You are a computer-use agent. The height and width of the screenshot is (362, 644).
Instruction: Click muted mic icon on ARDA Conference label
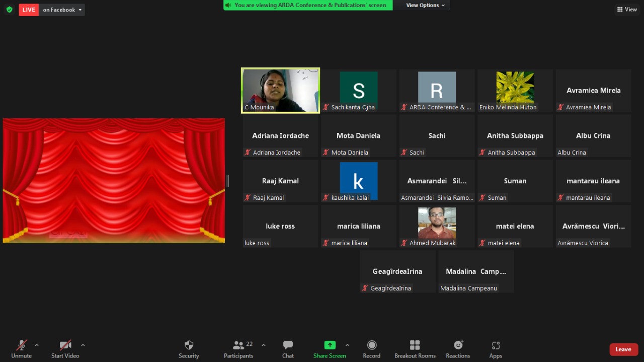coord(404,107)
